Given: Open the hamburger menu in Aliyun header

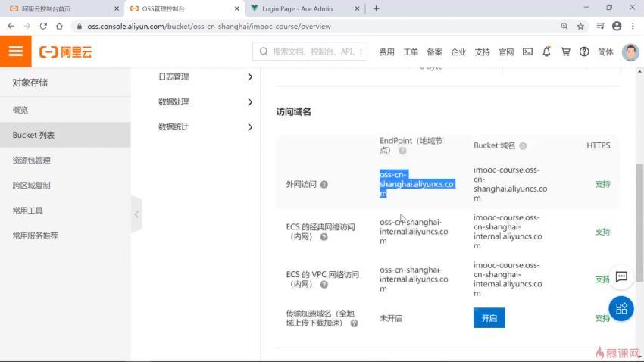Looking at the screenshot, I should [16, 51].
